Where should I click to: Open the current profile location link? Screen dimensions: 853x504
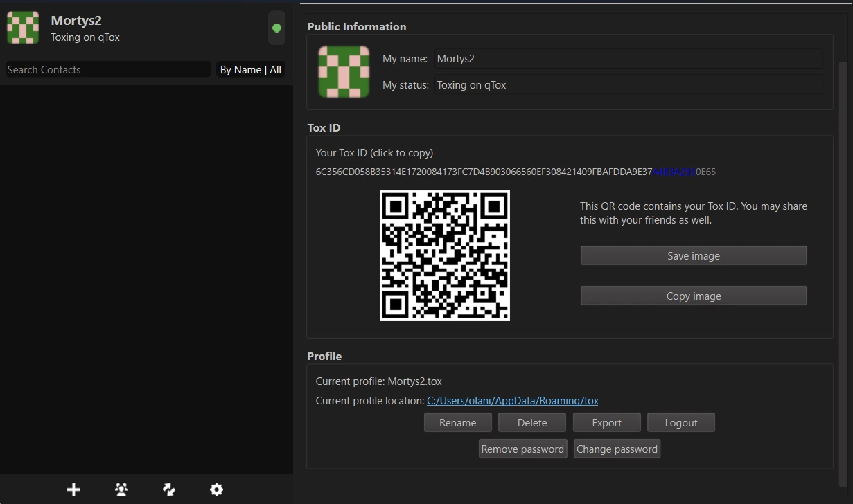(513, 401)
